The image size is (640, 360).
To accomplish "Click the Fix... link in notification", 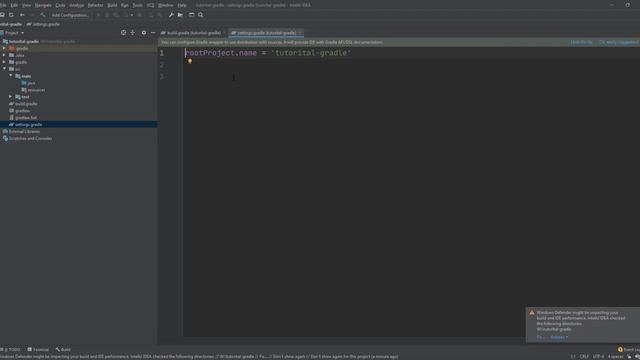I will 540,337.
